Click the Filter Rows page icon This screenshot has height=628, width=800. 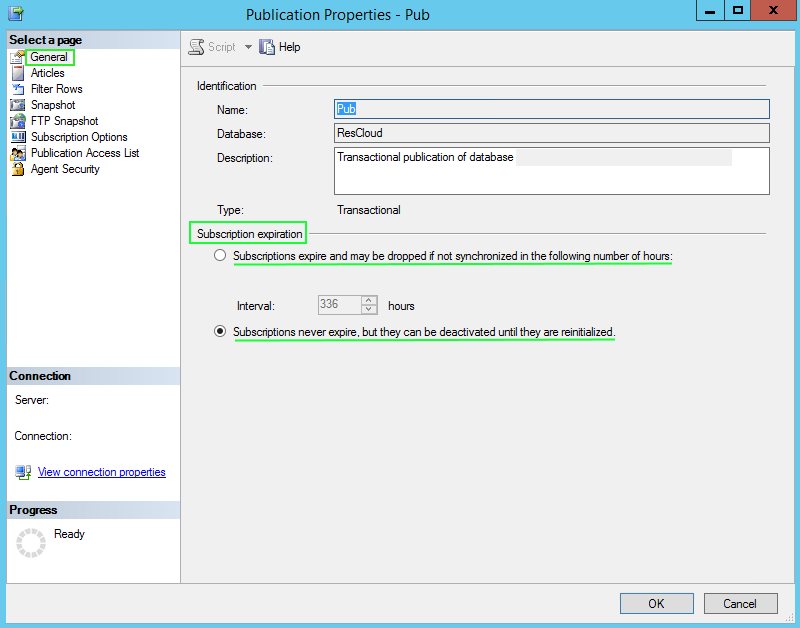[x=17, y=89]
